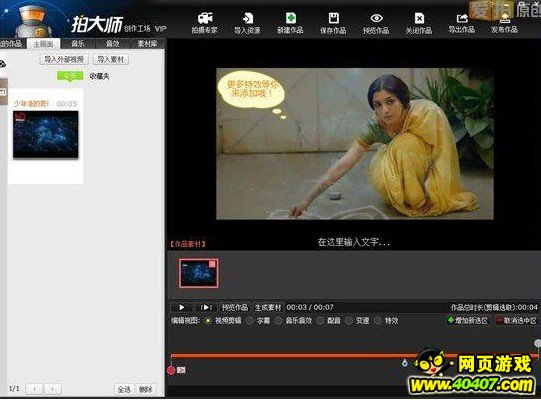
Task: Select the storyboard clip thumbnail under 作品素材
Action: 198,273
